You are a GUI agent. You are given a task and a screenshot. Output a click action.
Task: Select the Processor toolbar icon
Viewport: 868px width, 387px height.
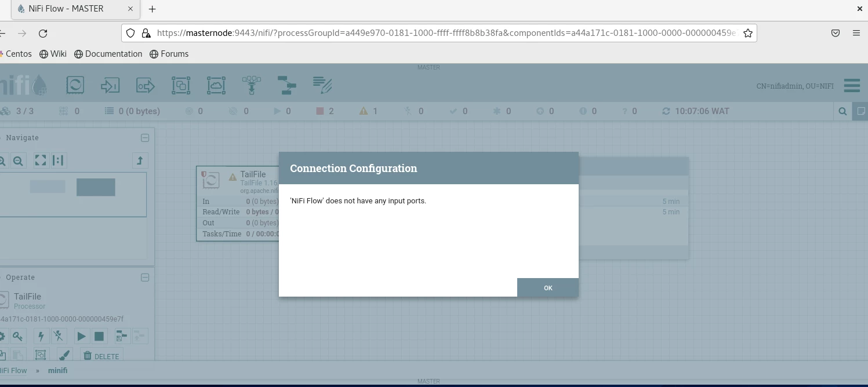tap(75, 85)
